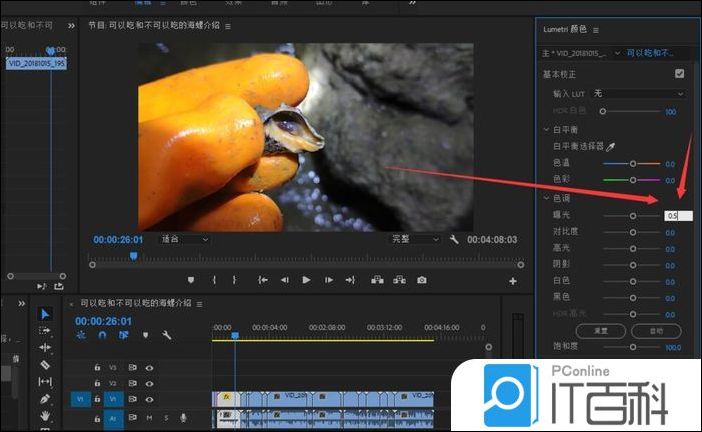Toggle the Basic Correction checkbox
Screen dimensions: 702x432
680,74
